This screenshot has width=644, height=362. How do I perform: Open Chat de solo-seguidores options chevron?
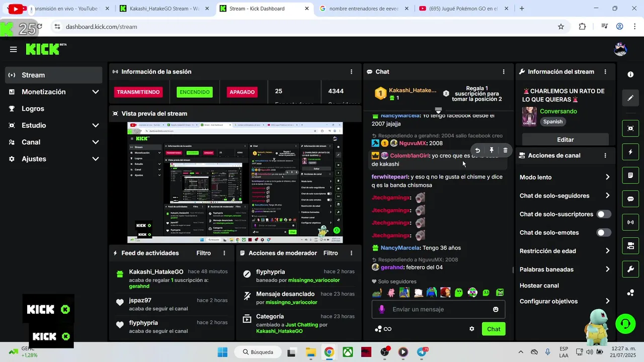tap(607, 196)
